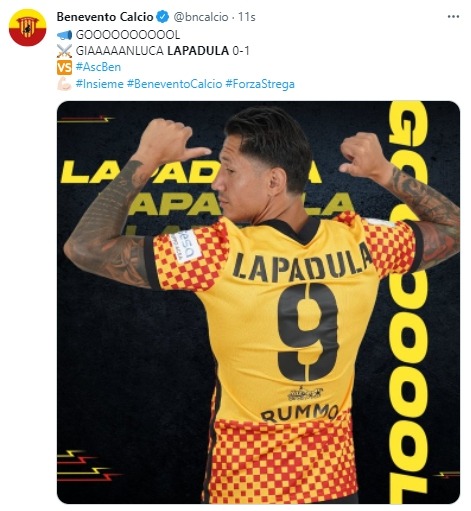Open the #BeneventoCalcio hashtag

pos(174,84)
